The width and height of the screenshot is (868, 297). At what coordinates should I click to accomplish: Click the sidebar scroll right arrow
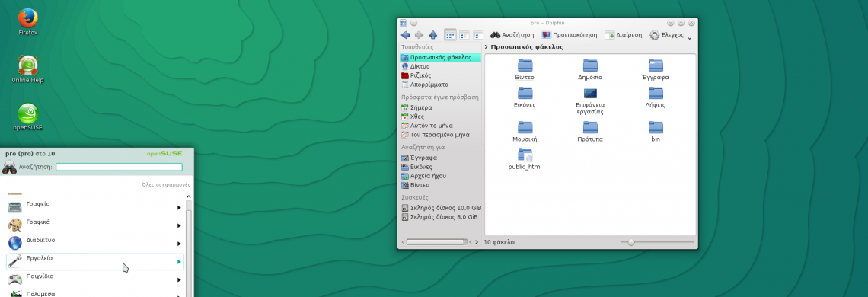[477, 242]
